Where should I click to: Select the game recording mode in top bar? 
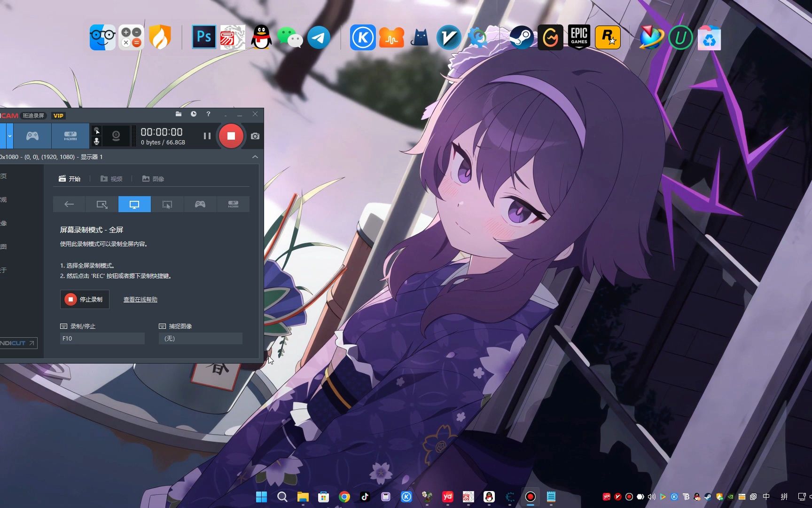point(32,136)
